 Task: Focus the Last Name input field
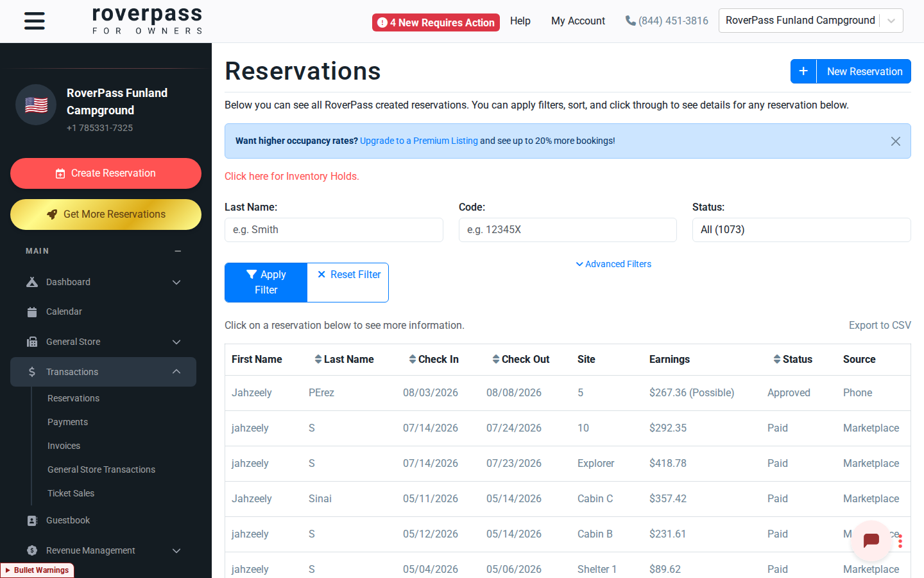334,230
